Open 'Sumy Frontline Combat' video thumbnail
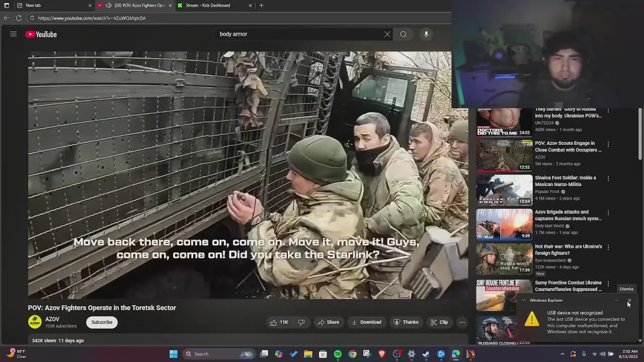The height and width of the screenshot is (362, 644). point(504,295)
